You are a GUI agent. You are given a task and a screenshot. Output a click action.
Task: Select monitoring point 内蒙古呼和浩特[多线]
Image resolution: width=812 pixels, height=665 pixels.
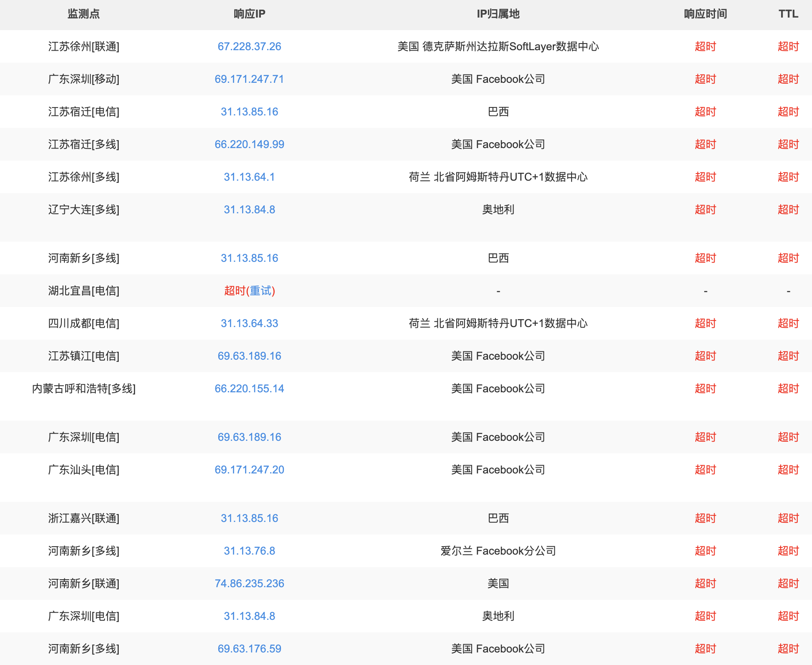click(84, 389)
